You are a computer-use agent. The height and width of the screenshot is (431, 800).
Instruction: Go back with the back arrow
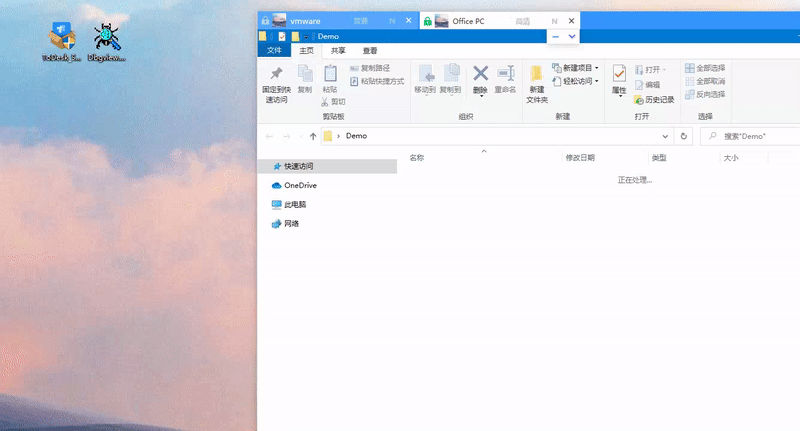(269, 136)
